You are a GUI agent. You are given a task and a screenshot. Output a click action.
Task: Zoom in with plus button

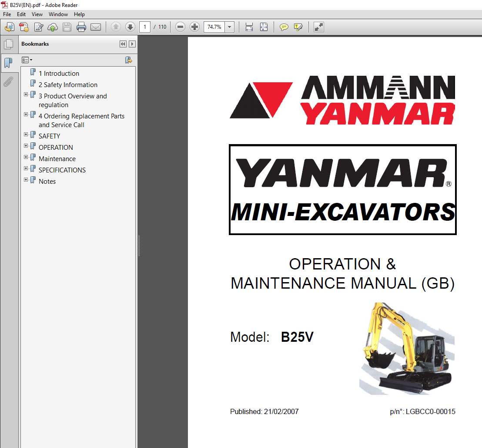click(x=194, y=27)
